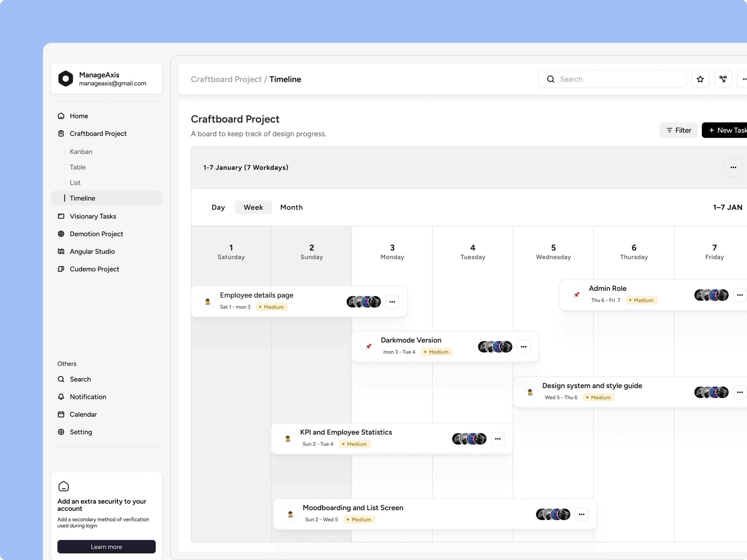This screenshot has width=747, height=560.
Task: Open the Search item in Others sidebar section
Action: tap(80, 379)
